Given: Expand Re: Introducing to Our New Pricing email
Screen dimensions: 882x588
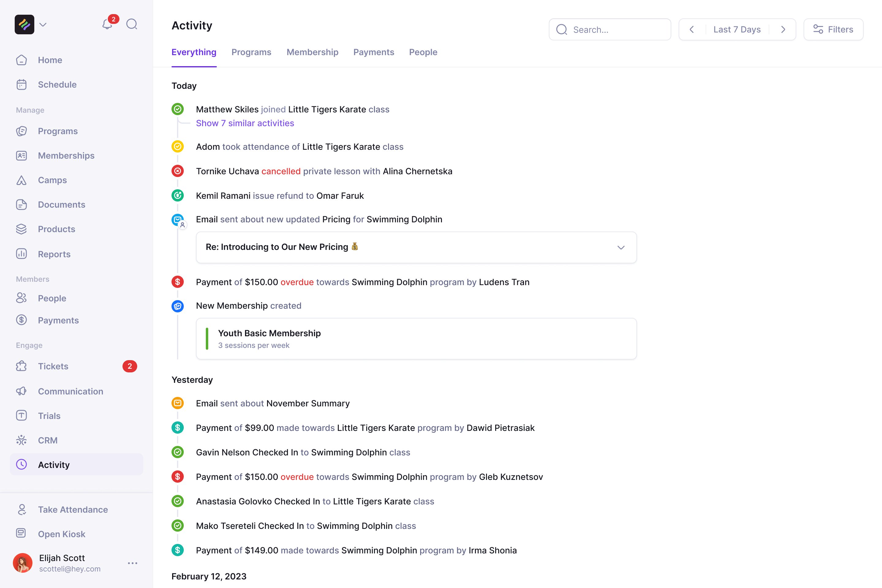Looking at the screenshot, I should [621, 247].
